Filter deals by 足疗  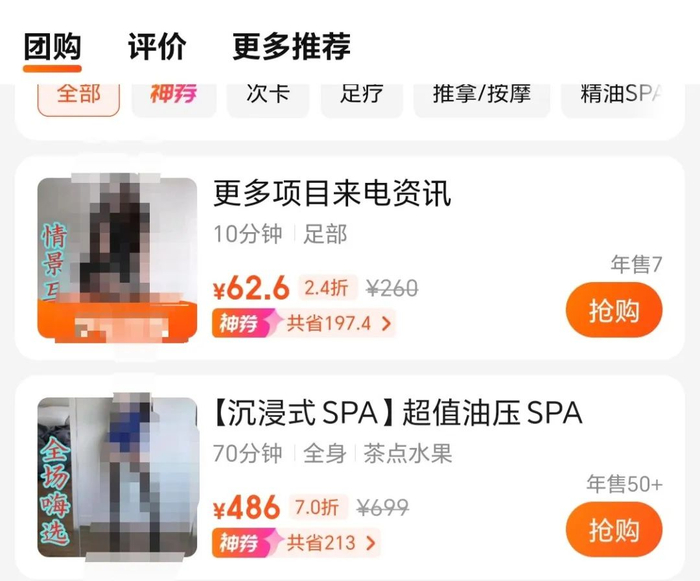pyautogui.click(x=362, y=96)
